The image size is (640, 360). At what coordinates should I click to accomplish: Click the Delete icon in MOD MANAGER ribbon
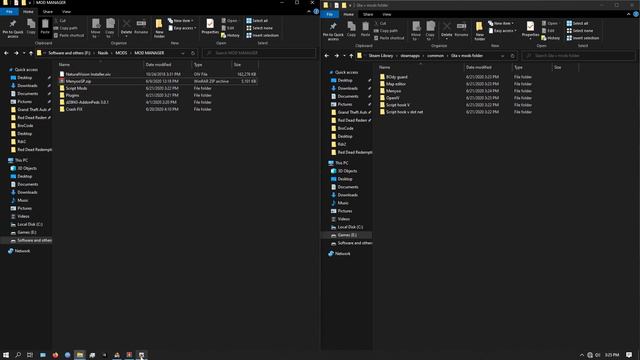pyautogui.click(x=127, y=27)
